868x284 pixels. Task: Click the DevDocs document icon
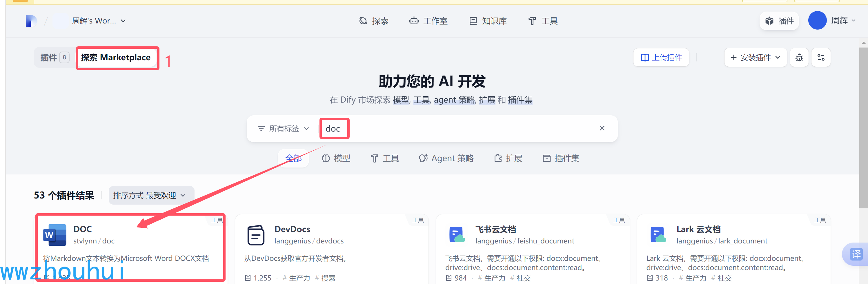(x=256, y=235)
